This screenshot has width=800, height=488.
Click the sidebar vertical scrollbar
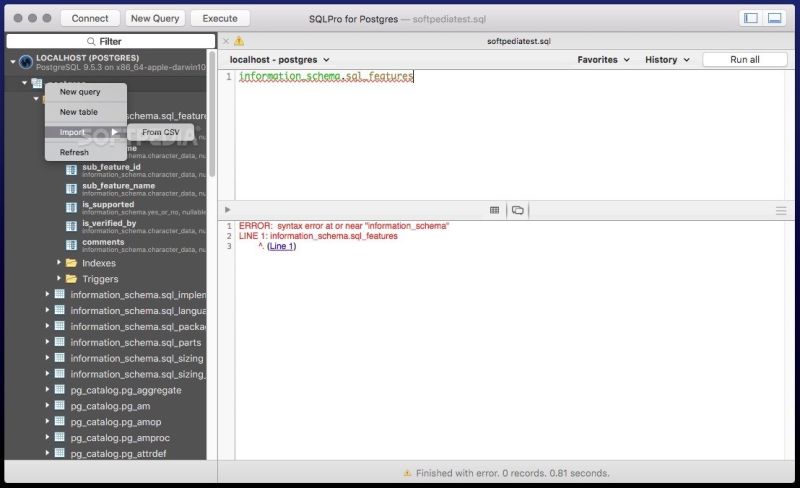pos(212,113)
